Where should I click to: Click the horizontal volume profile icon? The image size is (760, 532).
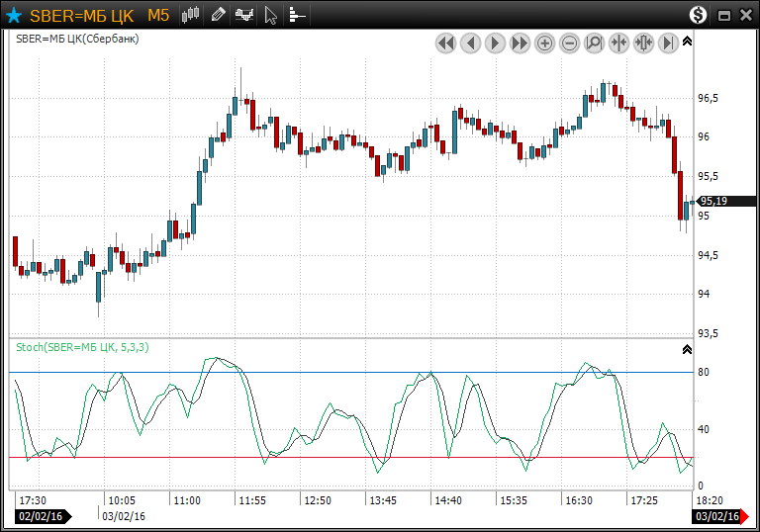(297, 15)
